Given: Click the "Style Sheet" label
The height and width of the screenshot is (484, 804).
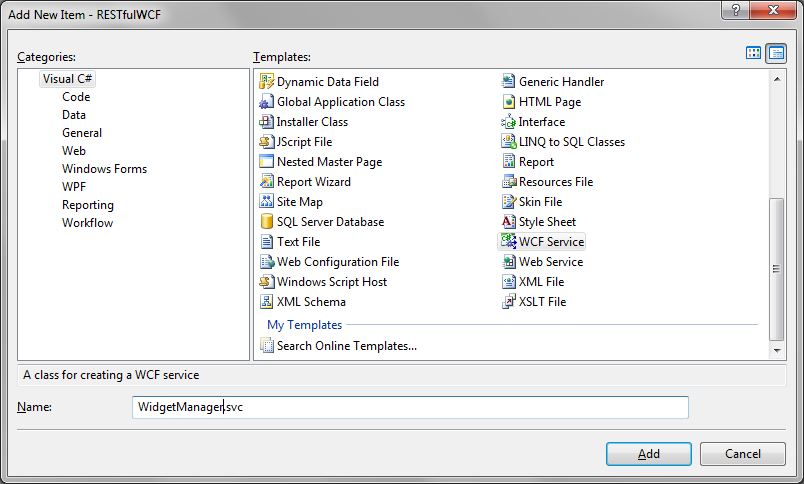Looking at the screenshot, I should [x=547, y=222].
